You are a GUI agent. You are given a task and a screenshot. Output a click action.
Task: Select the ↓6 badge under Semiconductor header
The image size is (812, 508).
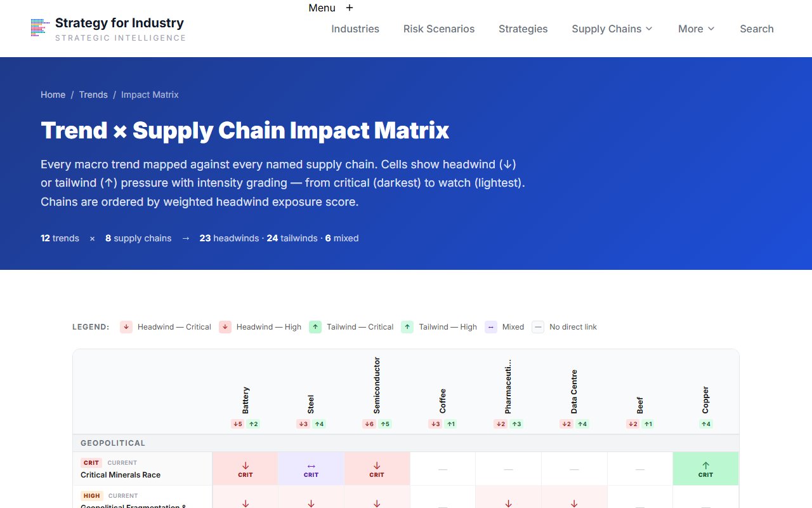(369, 424)
